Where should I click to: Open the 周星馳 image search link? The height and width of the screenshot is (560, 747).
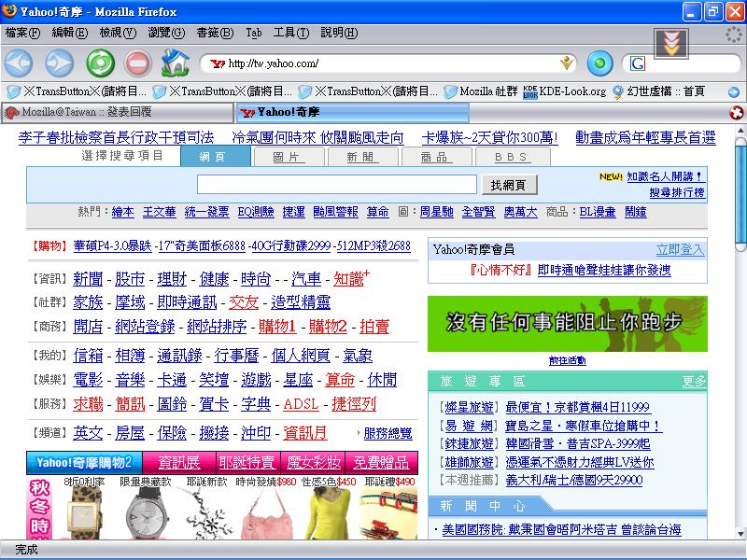pos(436,212)
